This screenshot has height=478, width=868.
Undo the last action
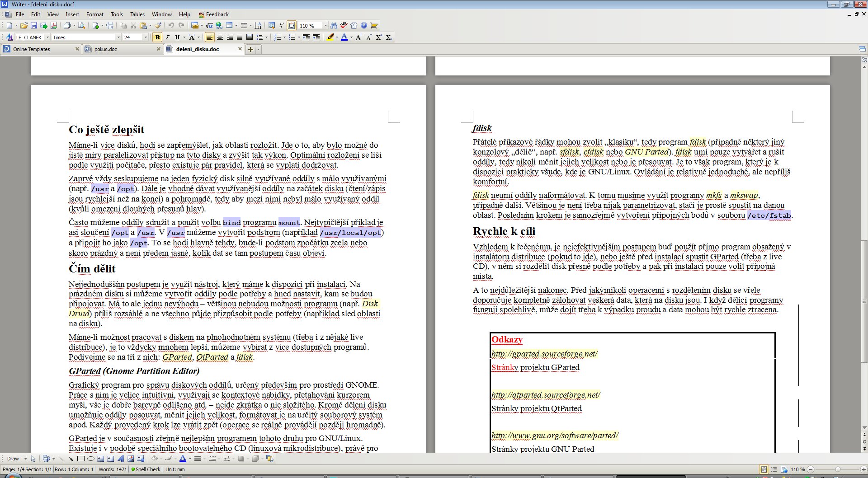[171, 26]
